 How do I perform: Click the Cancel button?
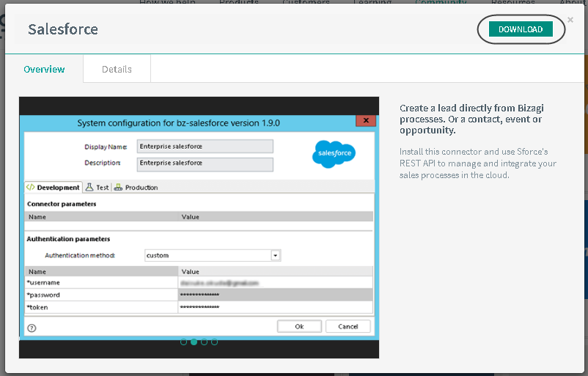tap(348, 326)
